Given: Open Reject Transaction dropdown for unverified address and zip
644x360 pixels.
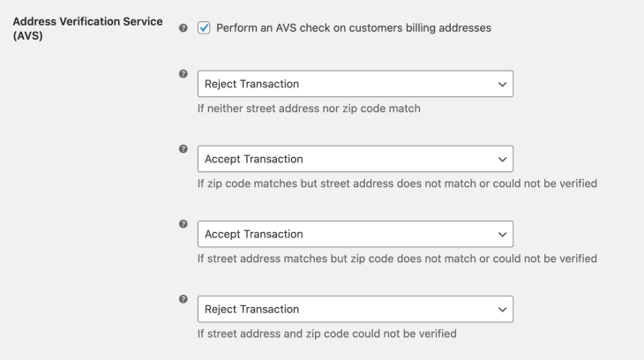Looking at the screenshot, I should tap(356, 309).
